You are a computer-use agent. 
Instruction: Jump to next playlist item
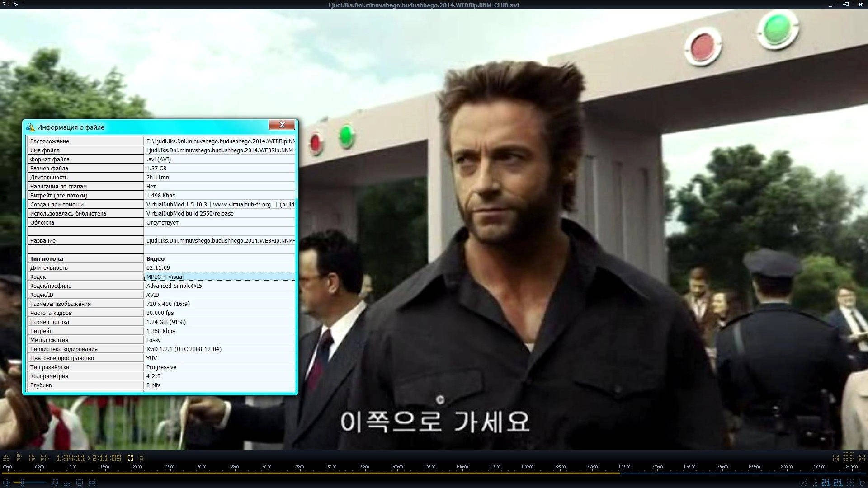[862, 458]
